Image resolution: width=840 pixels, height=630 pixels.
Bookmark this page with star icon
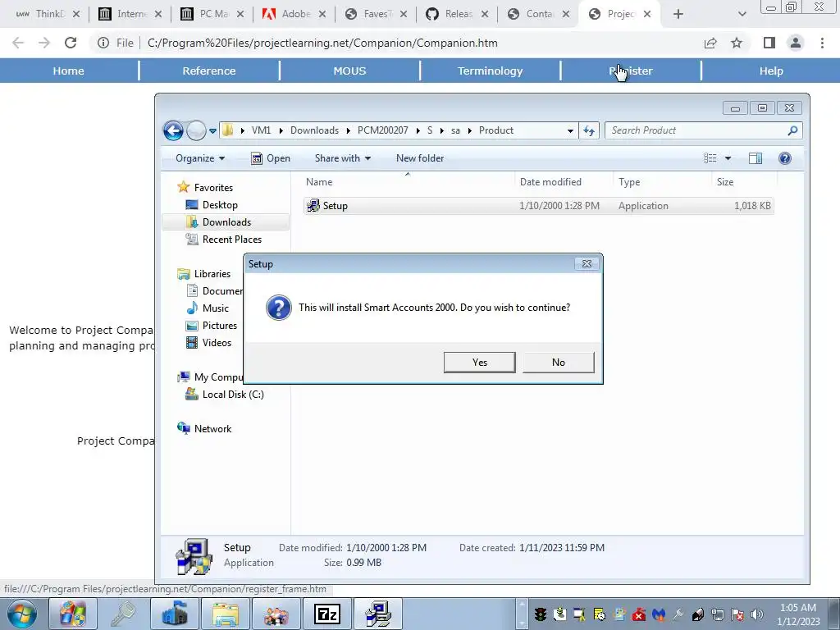[737, 43]
